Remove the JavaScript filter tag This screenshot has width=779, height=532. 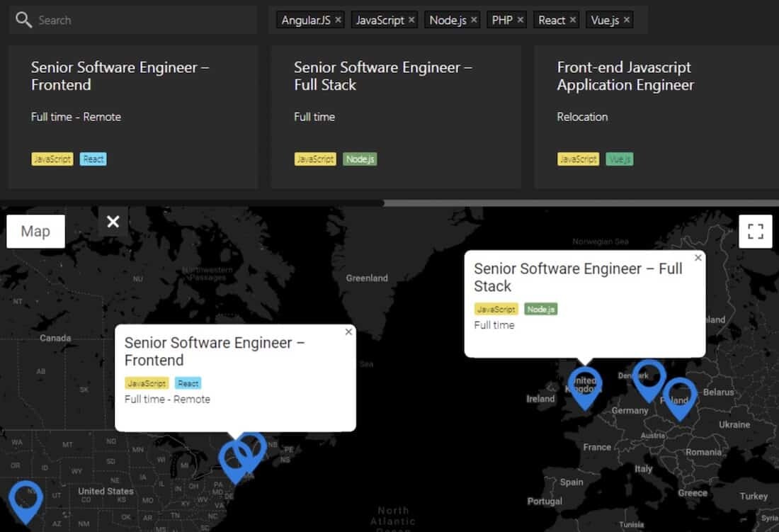click(411, 20)
